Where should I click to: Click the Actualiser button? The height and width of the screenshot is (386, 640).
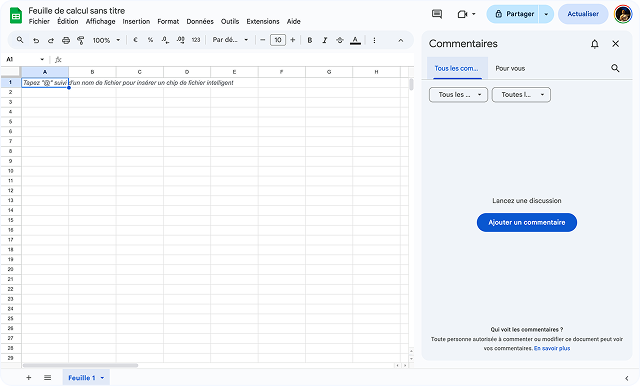583,14
